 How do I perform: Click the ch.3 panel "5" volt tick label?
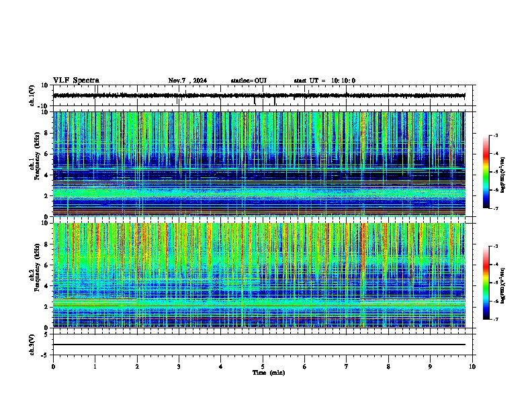pos(46,334)
